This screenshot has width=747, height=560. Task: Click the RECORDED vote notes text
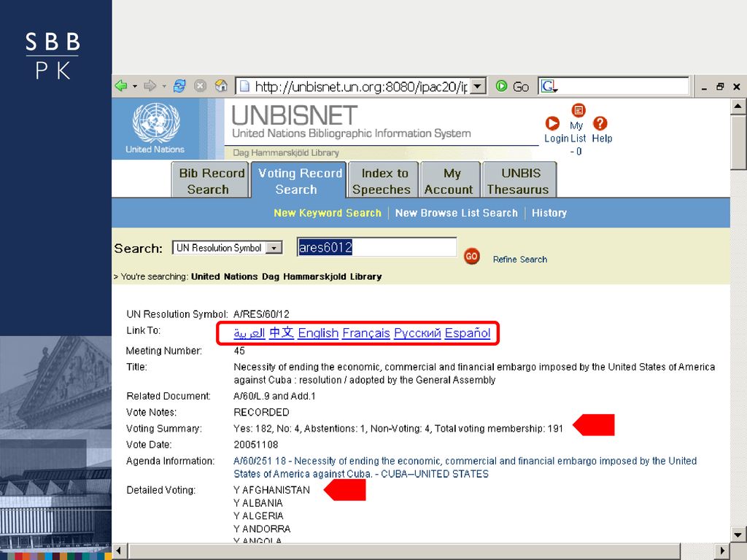click(x=262, y=413)
